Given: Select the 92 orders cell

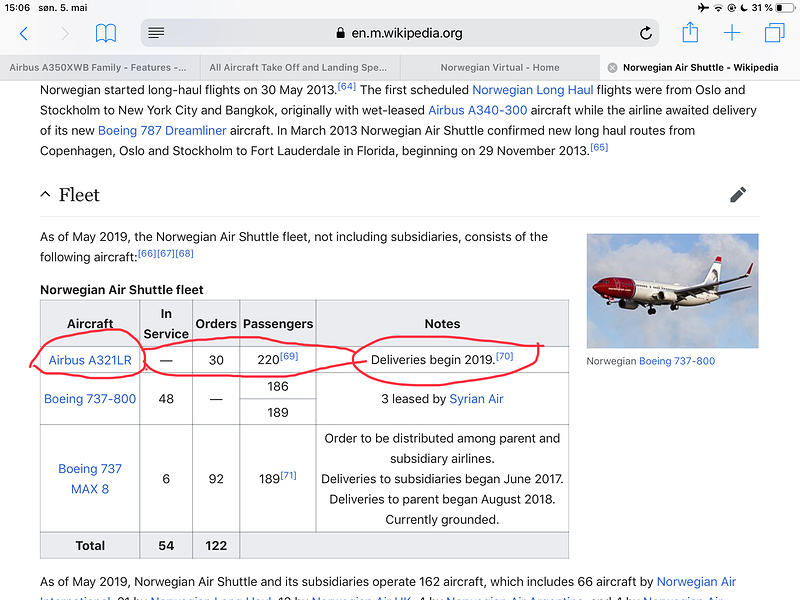Looking at the screenshot, I should (x=216, y=479).
